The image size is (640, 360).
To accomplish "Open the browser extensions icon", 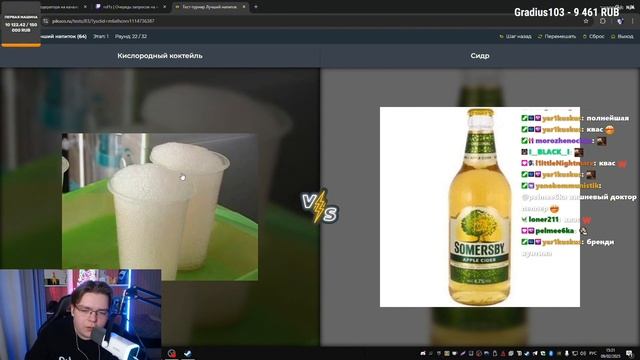I will tap(603, 21).
